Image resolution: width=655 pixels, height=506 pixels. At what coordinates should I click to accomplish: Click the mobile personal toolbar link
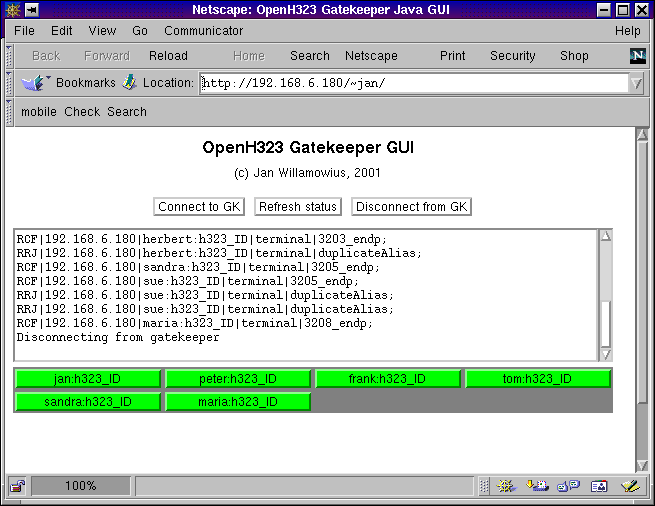click(x=39, y=112)
